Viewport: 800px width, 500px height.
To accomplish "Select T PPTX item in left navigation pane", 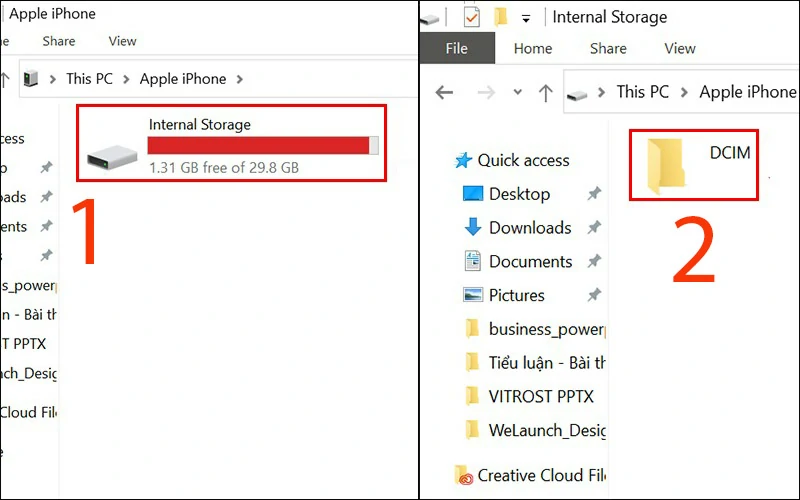I will 23,344.
